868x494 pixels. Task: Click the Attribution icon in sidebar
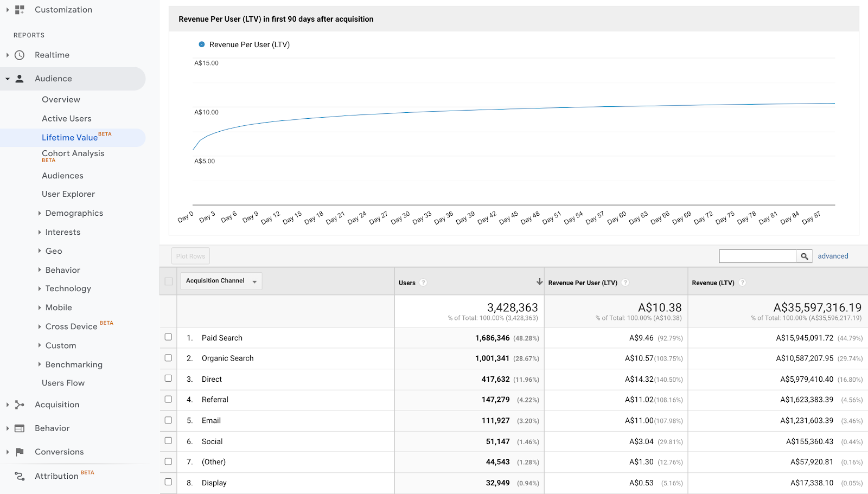tap(20, 476)
